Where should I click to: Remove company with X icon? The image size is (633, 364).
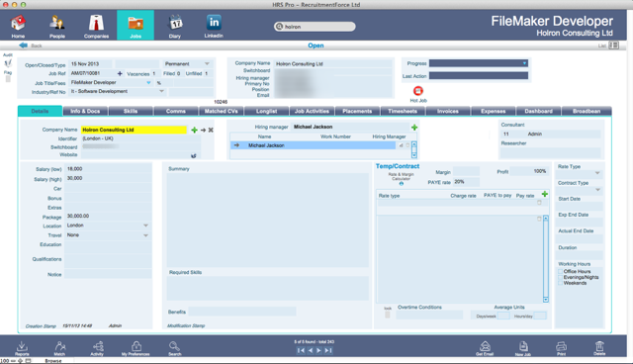(x=211, y=130)
